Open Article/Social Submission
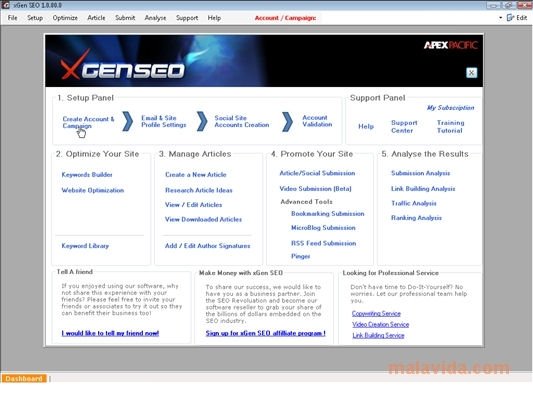The width and height of the screenshot is (533, 399). pyautogui.click(x=317, y=173)
